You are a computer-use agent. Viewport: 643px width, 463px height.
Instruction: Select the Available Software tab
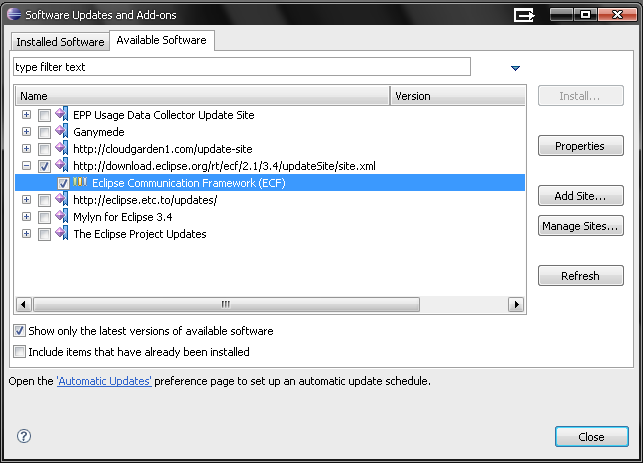click(162, 40)
